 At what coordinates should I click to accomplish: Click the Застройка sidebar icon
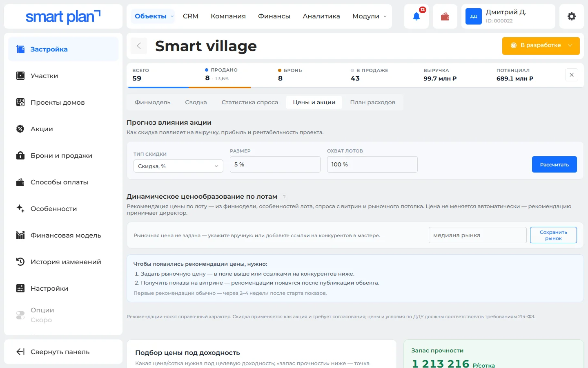point(20,49)
